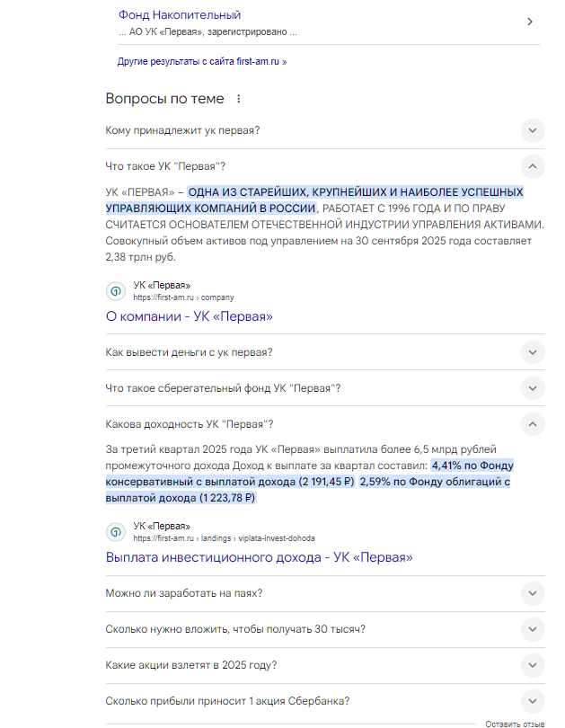Screen dimensions: 565x728
Task: Expand "Как вывести деньги с ук первая?"
Action: (533, 352)
